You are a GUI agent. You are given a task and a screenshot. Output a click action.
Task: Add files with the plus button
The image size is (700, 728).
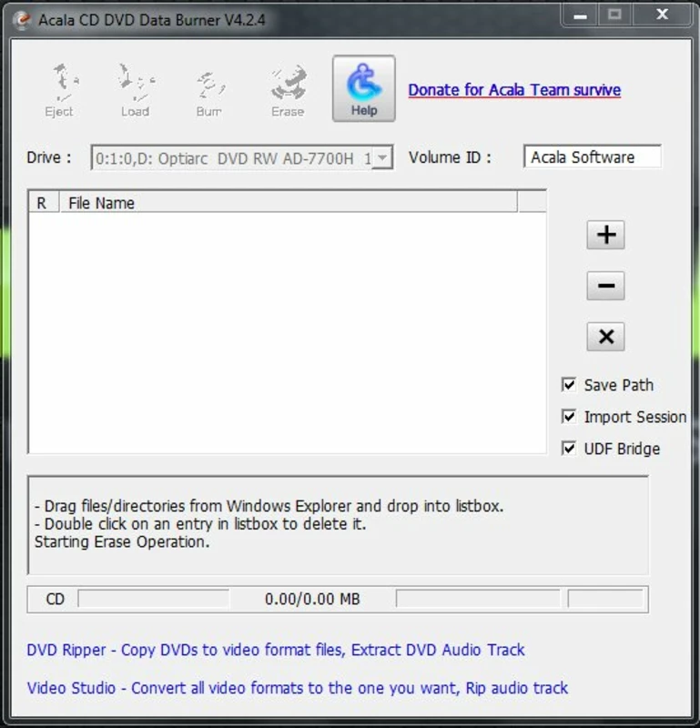605,235
